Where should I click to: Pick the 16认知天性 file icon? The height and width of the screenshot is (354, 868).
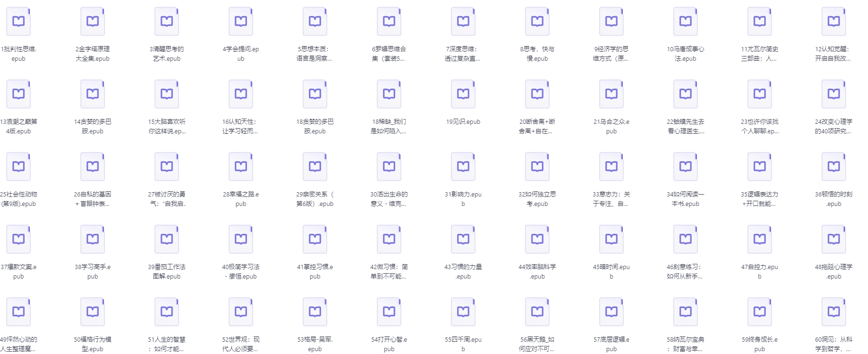click(x=241, y=94)
